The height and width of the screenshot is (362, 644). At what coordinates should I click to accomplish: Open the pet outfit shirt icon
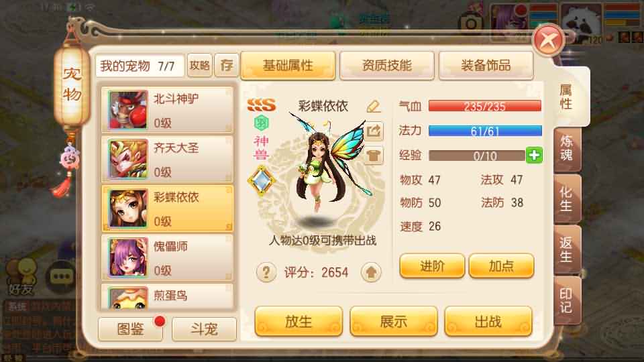click(x=374, y=156)
